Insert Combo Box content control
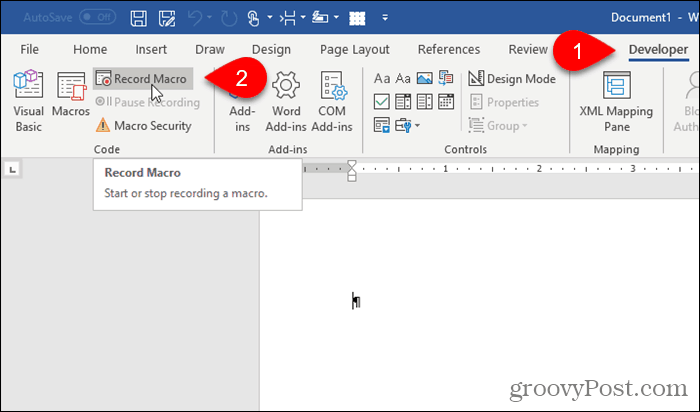 coord(403,102)
